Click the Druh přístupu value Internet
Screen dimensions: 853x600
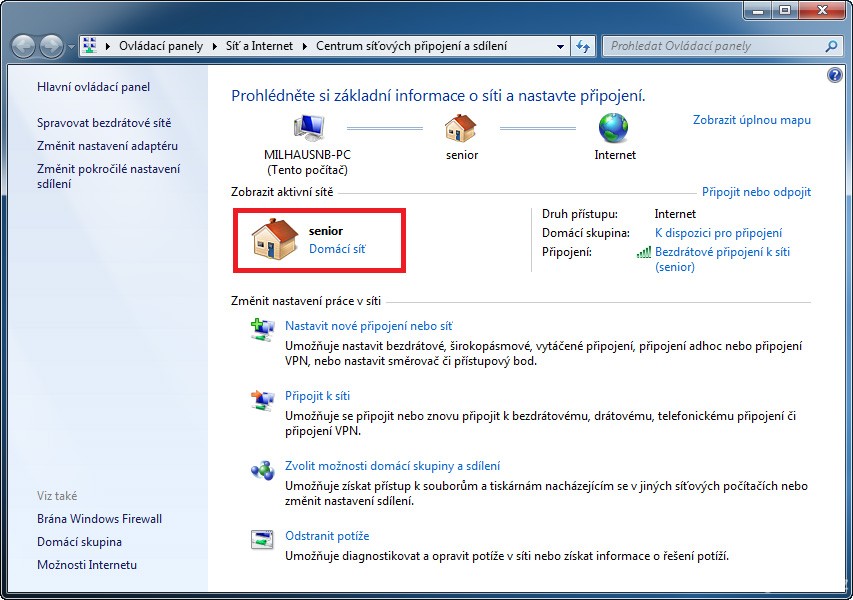tap(675, 214)
